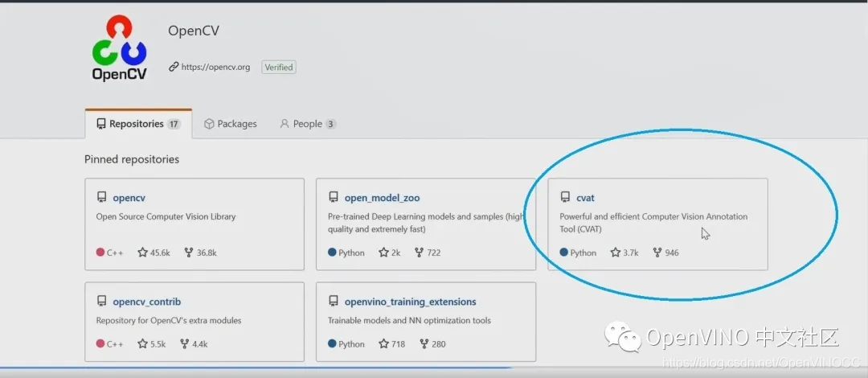Image resolution: width=868 pixels, height=378 pixels.
Task: Switch to the Repositories tab
Action: [x=138, y=124]
